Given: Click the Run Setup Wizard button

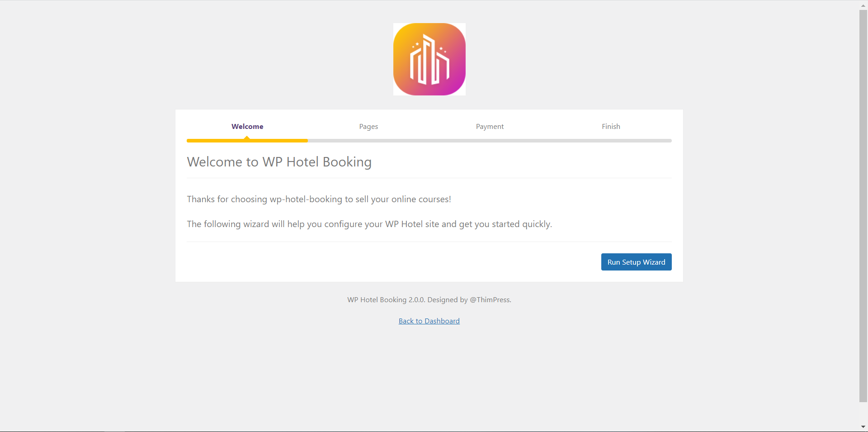Looking at the screenshot, I should 636,262.
